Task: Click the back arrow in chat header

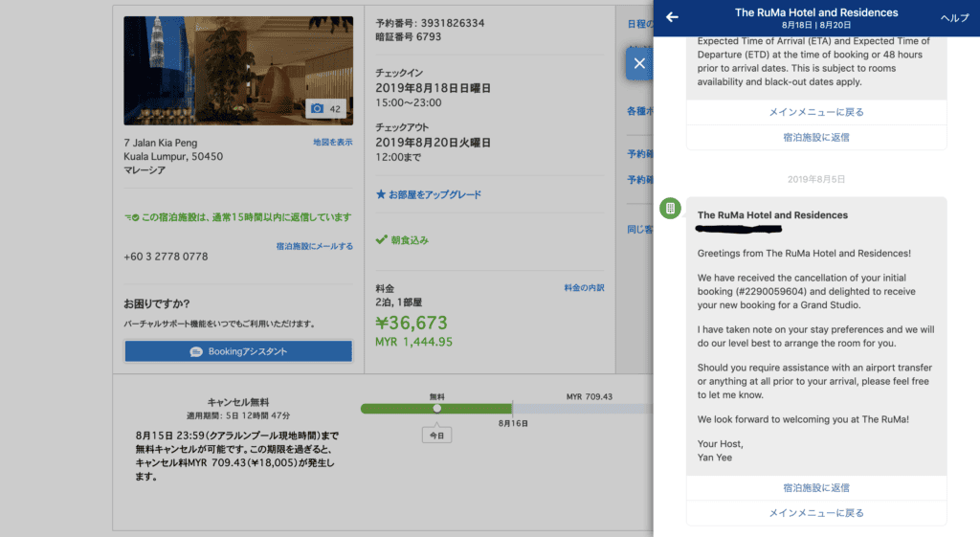Action: point(672,17)
